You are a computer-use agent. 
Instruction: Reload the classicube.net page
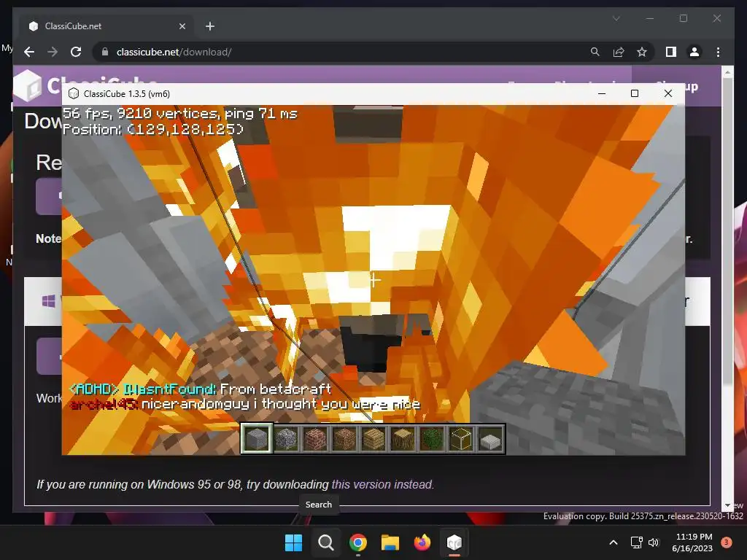76,52
